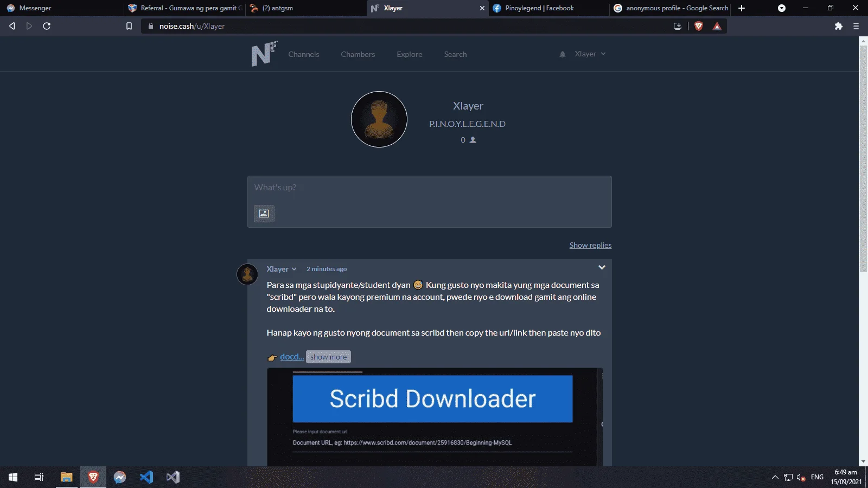Open the Search page
Viewport: 868px width, 488px height.
455,54
